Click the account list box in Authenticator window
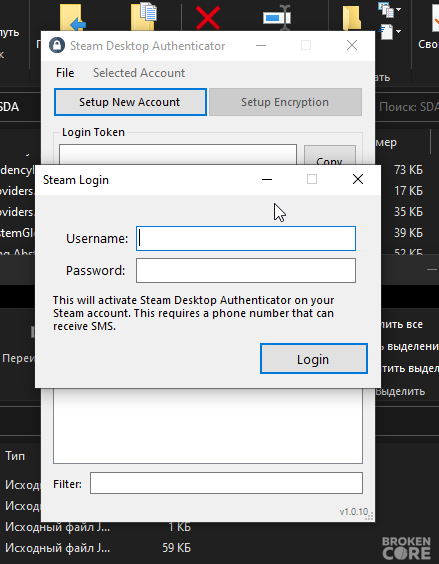This screenshot has height=564, width=439. coord(208,426)
